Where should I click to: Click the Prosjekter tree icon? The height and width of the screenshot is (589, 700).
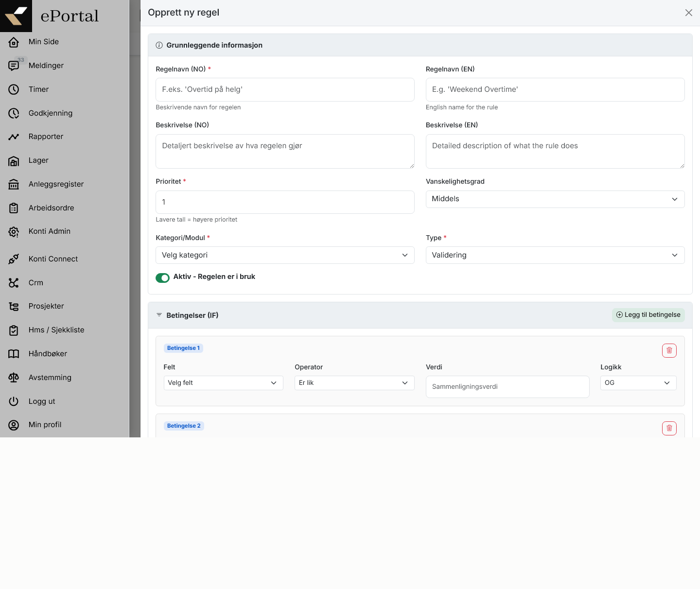click(x=14, y=307)
